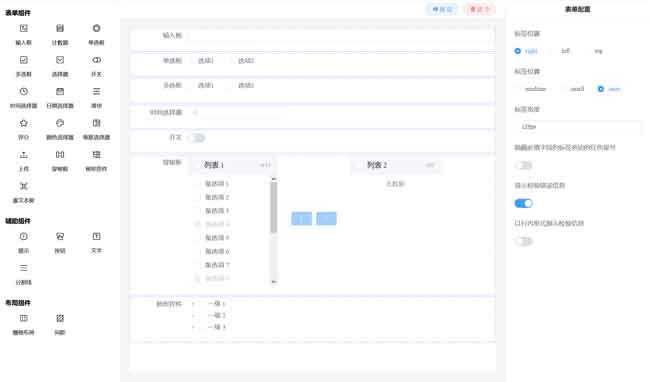650x382 pixels.
Task: Turn off the enabled blue validation switch
Action: click(x=524, y=203)
